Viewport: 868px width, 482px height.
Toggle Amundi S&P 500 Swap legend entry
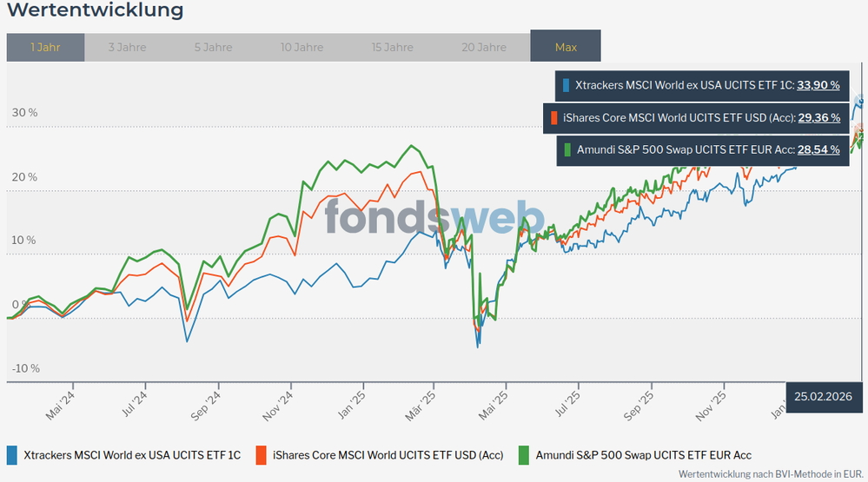coord(635,455)
